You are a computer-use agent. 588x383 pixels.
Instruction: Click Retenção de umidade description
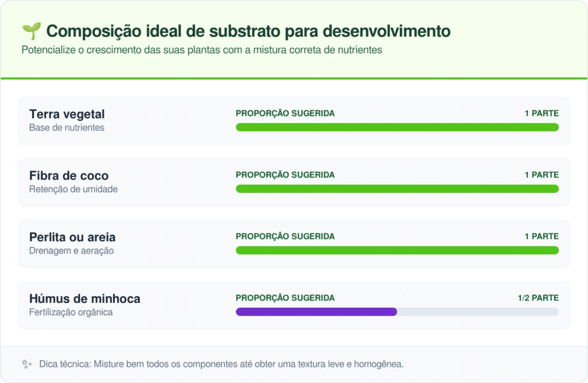73,189
